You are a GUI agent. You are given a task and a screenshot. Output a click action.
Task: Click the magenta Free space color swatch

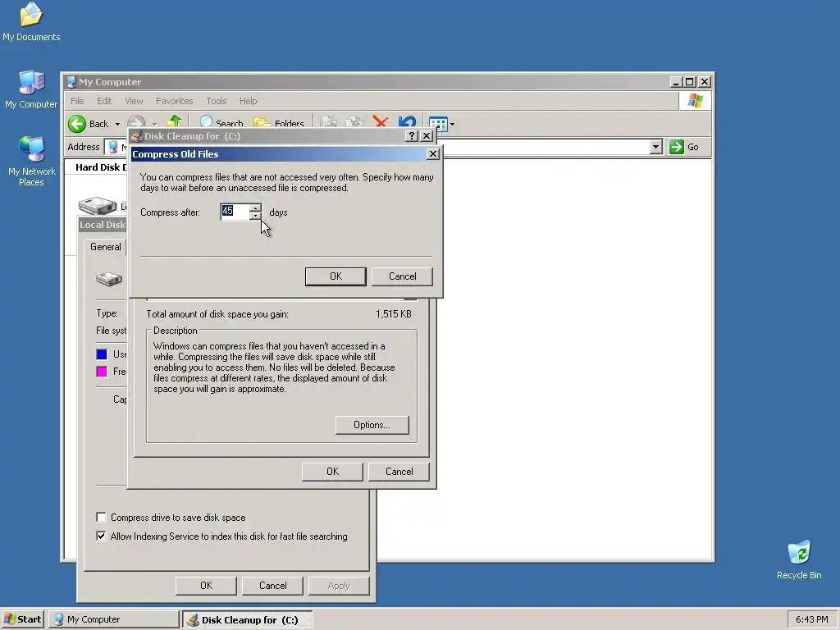point(102,372)
